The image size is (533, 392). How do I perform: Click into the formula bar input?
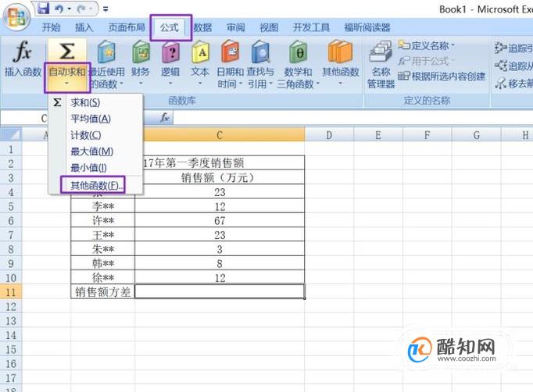(x=352, y=118)
